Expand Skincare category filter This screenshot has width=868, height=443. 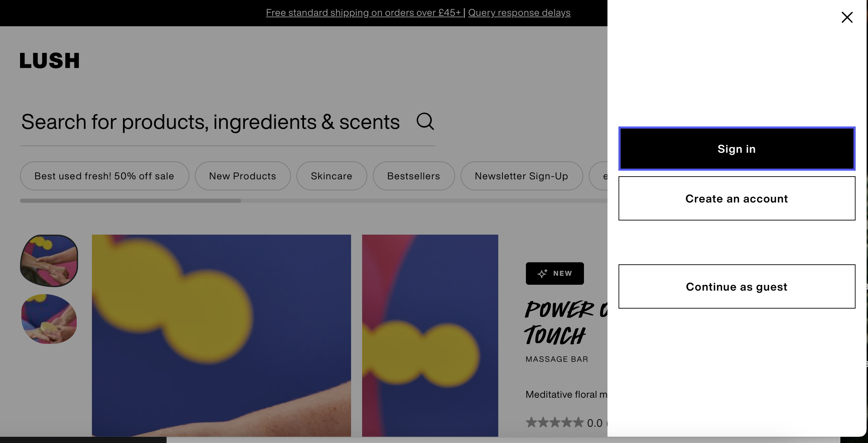[331, 176]
